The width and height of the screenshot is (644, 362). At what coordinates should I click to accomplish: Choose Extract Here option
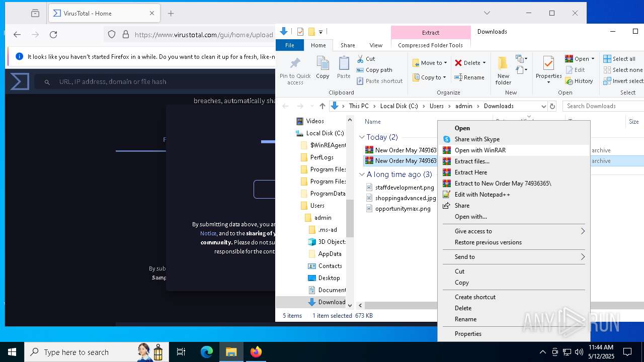pyautogui.click(x=514, y=172)
